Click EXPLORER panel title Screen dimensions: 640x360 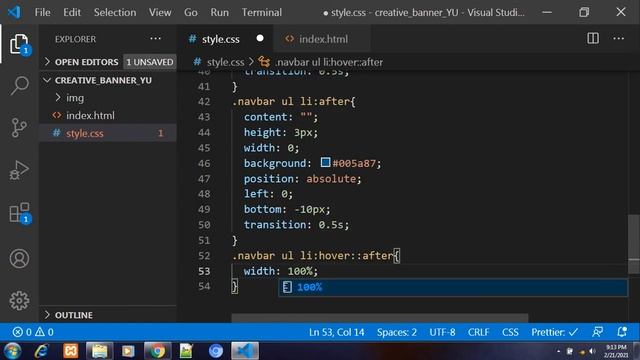click(76, 39)
